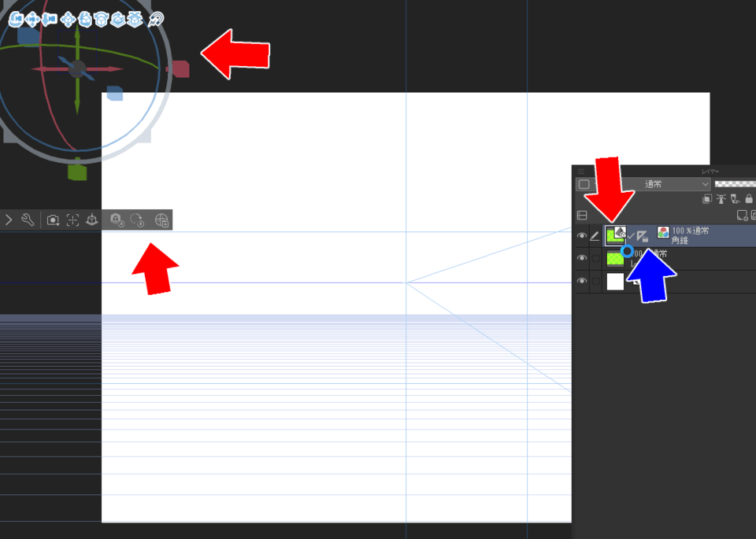Click the white paper layer thumbnail

pos(615,281)
